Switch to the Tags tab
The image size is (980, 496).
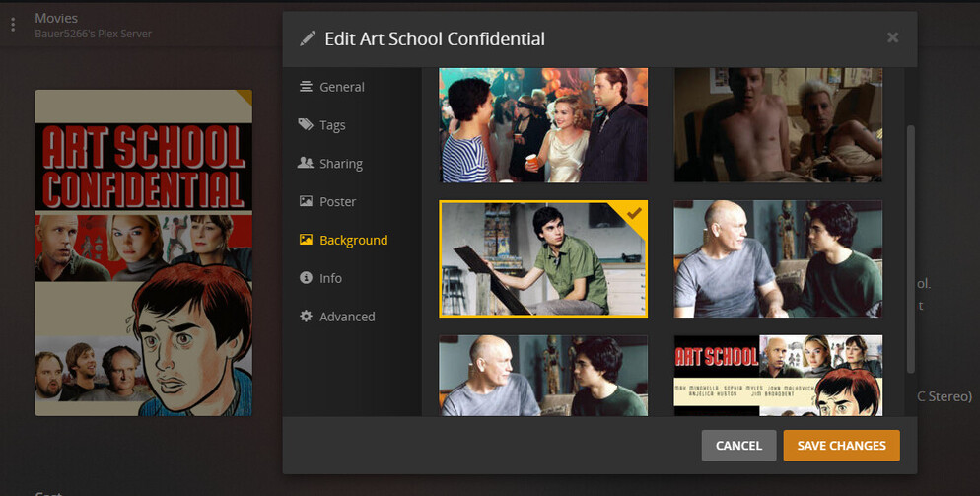click(332, 125)
